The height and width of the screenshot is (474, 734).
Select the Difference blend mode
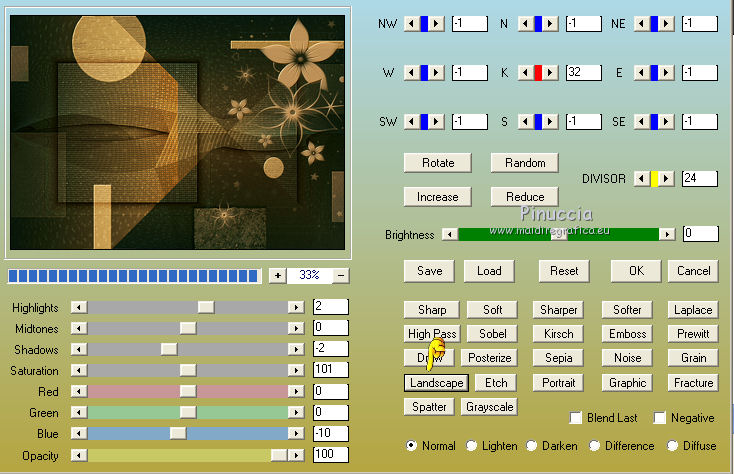pos(595,445)
